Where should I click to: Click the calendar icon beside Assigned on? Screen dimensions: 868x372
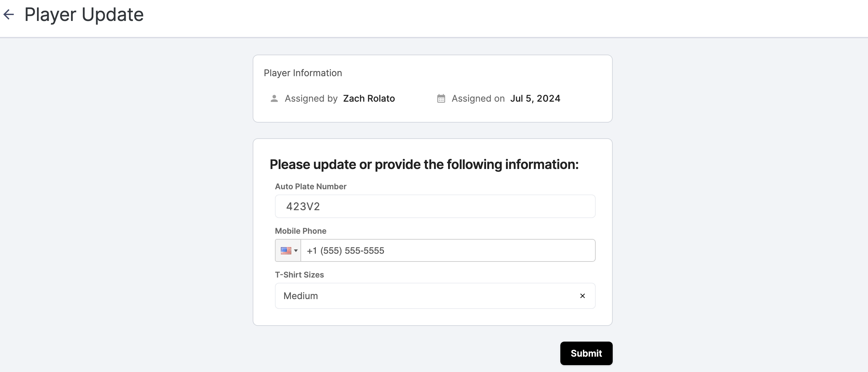441,98
